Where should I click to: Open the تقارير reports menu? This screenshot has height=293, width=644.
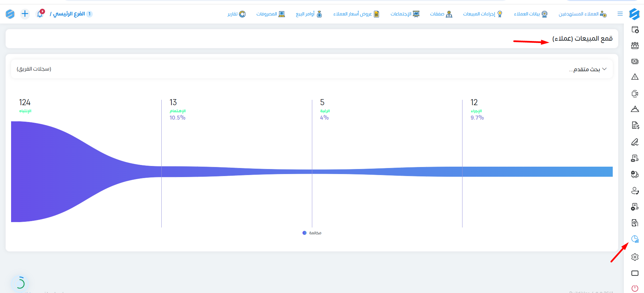(x=237, y=14)
